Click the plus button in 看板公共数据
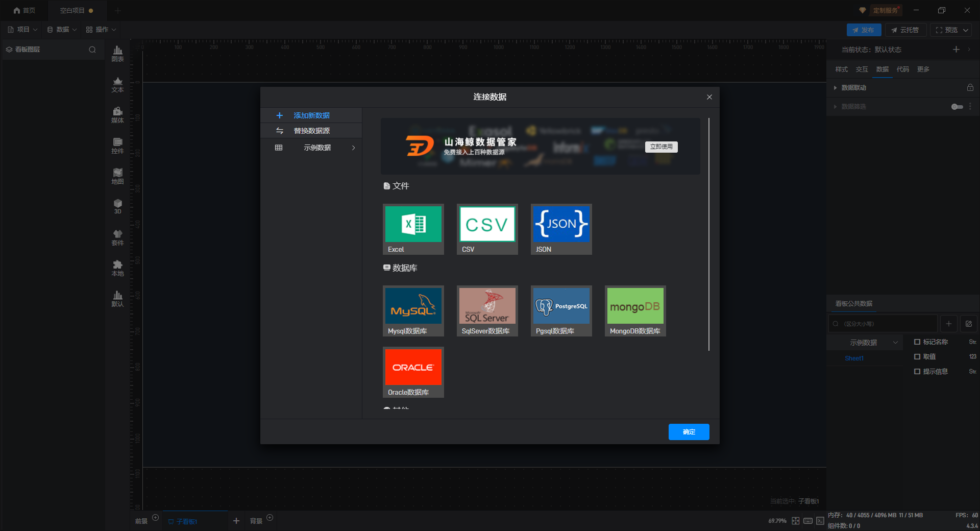Screen dimensions: 980x531 (x=949, y=324)
